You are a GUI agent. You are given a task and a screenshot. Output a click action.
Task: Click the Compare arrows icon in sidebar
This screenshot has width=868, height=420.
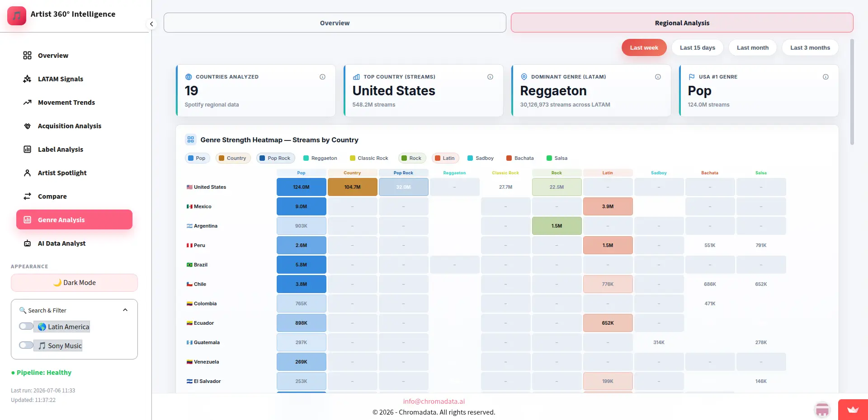click(x=27, y=196)
